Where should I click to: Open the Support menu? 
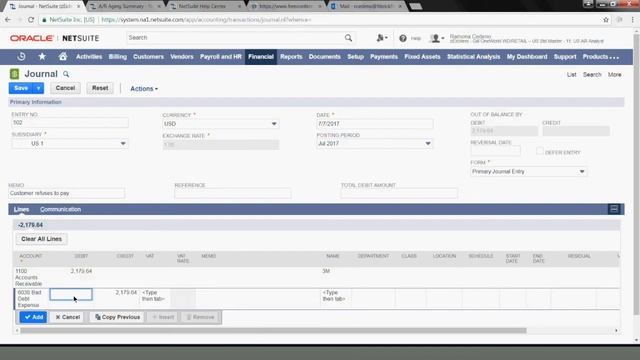point(565,57)
